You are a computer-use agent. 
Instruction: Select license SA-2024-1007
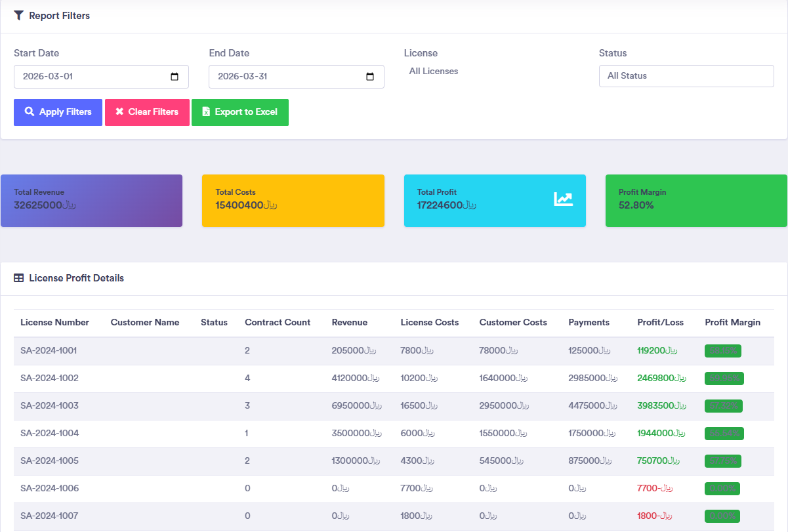click(x=49, y=516)
